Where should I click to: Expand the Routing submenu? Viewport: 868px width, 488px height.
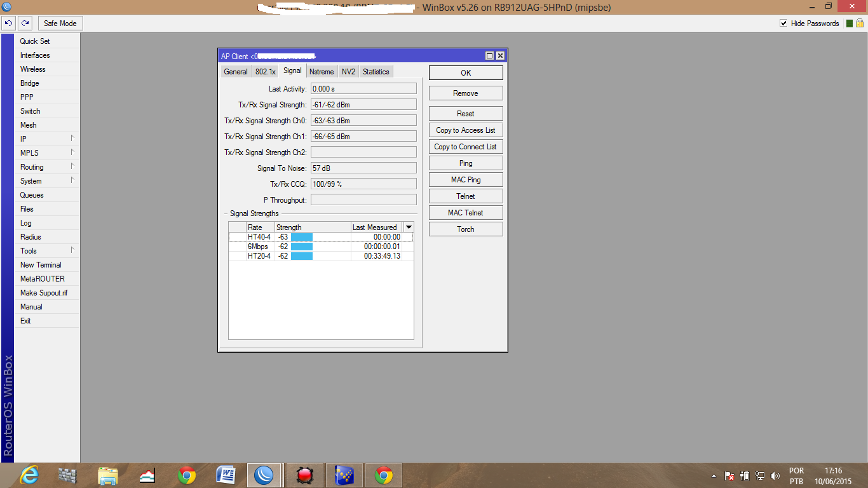click(x=48, y=167)
